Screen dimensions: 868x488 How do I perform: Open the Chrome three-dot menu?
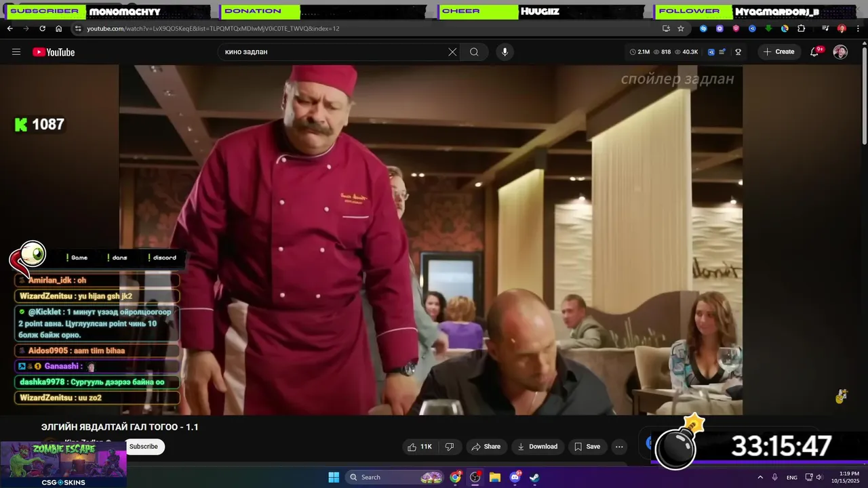click(x=858, y=28)
